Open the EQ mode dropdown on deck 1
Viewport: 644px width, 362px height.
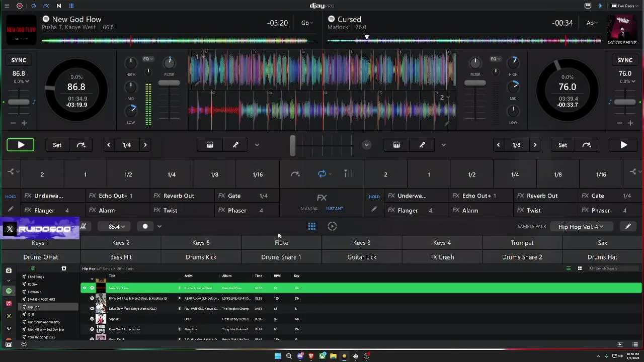(x=148, y=59)
